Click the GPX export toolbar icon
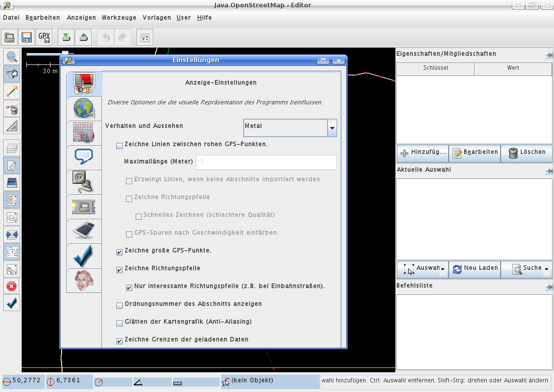This screenshot has width=554, height=392. coord(44,37)
